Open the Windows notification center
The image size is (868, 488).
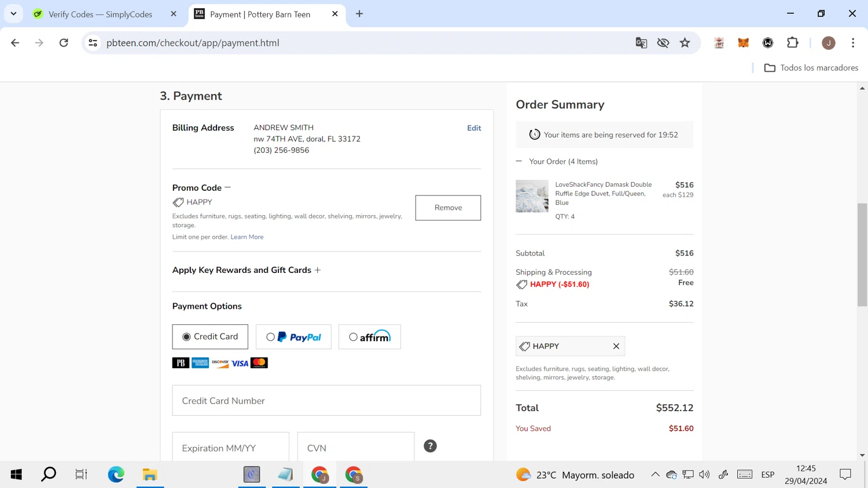[845, 475]
